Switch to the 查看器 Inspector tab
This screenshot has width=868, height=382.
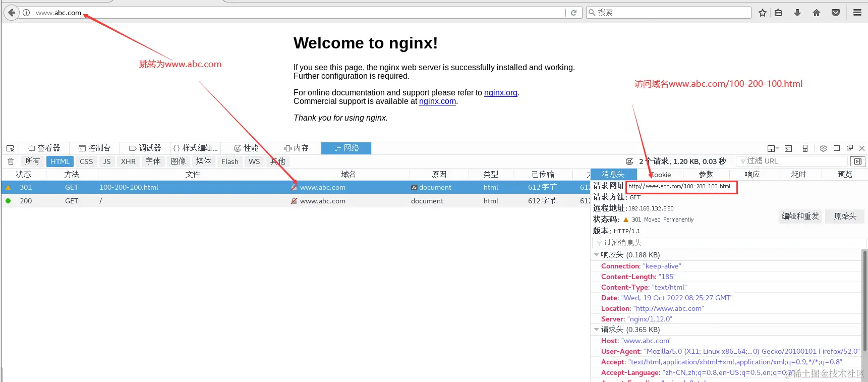coord(44,148)
